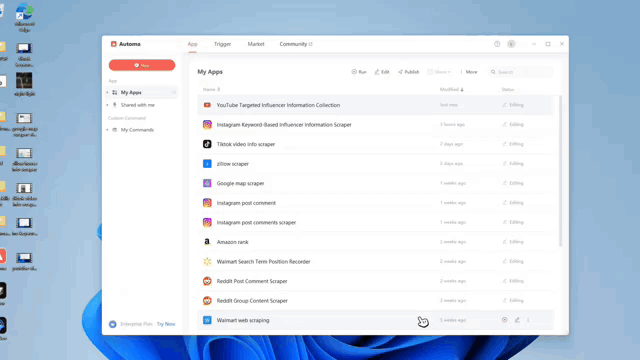Viewport: 640px width, 360px height.
Task: Click 'Just now' modified time of YouTube row
Action: tap(449, 105)
